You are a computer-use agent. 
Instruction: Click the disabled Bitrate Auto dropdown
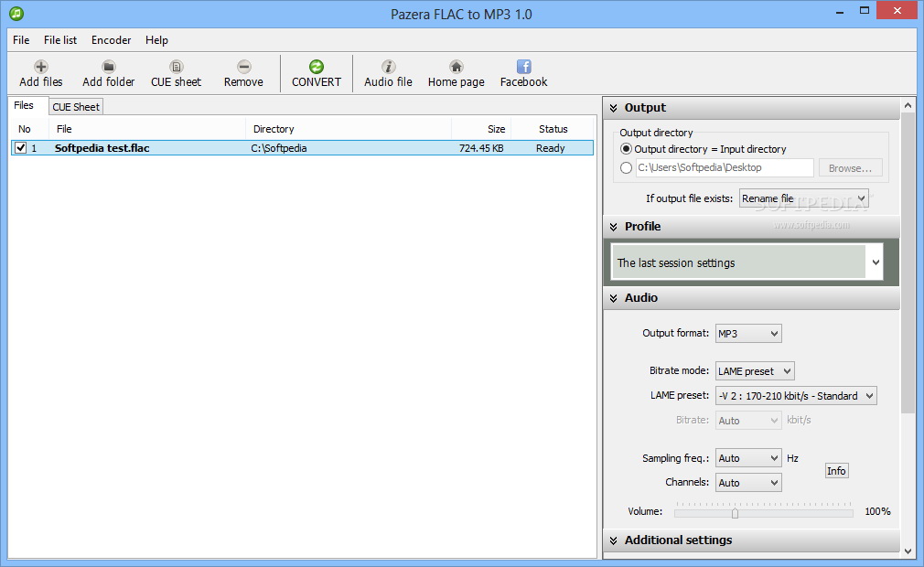[748, 421]
